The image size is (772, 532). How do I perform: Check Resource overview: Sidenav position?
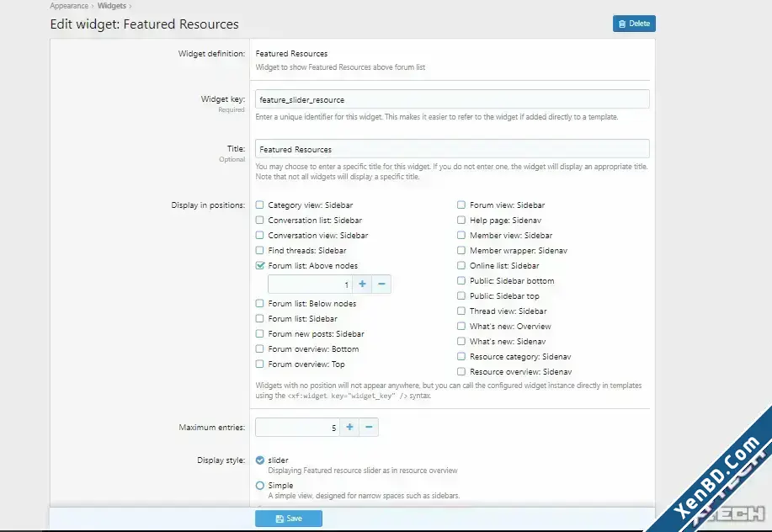coord(461,371)
